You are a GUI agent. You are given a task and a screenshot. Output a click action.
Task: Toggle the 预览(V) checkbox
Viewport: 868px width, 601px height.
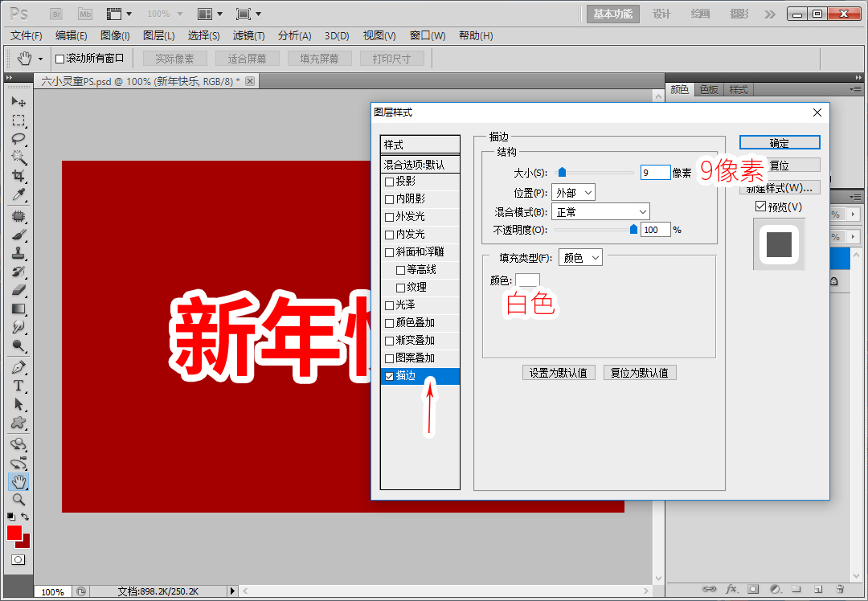(x=760, y=206)
